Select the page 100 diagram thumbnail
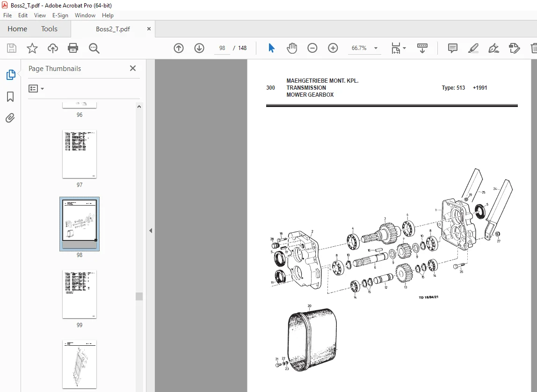537x392 pixels. point(80,364)
